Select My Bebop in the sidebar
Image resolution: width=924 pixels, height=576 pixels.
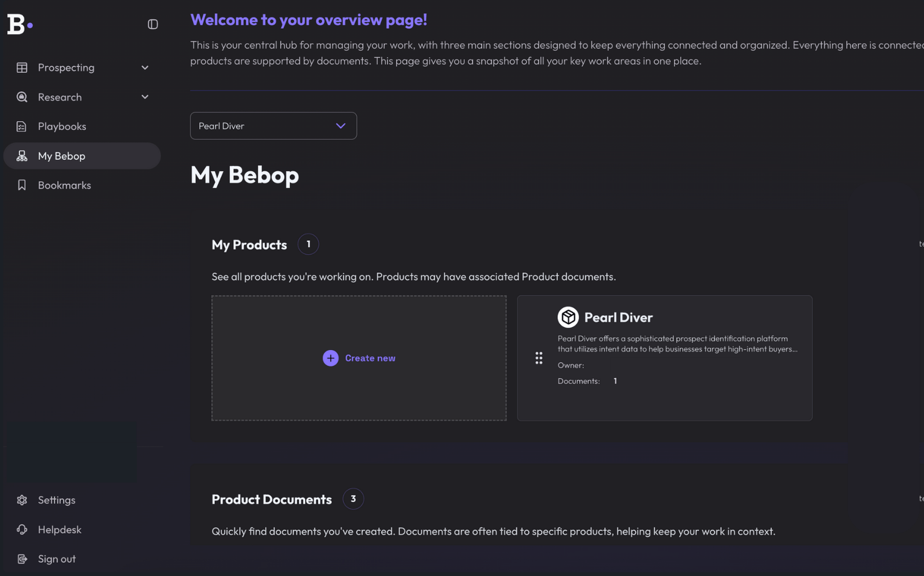tap(61, 156)
